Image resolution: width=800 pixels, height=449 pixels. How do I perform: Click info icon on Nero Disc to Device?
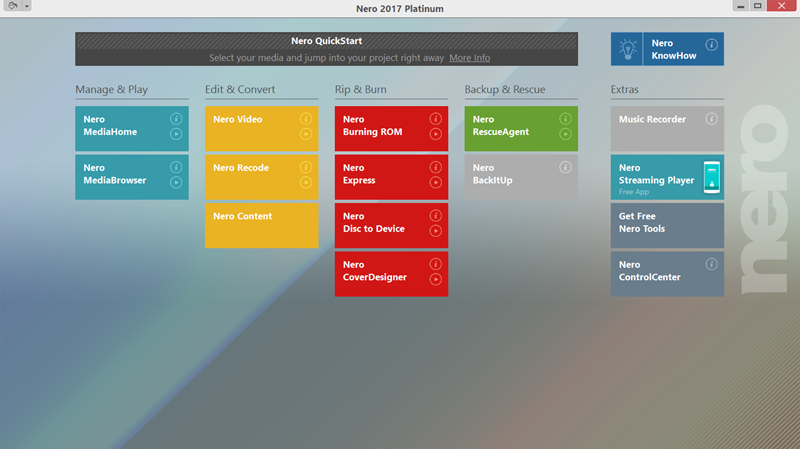435,216
